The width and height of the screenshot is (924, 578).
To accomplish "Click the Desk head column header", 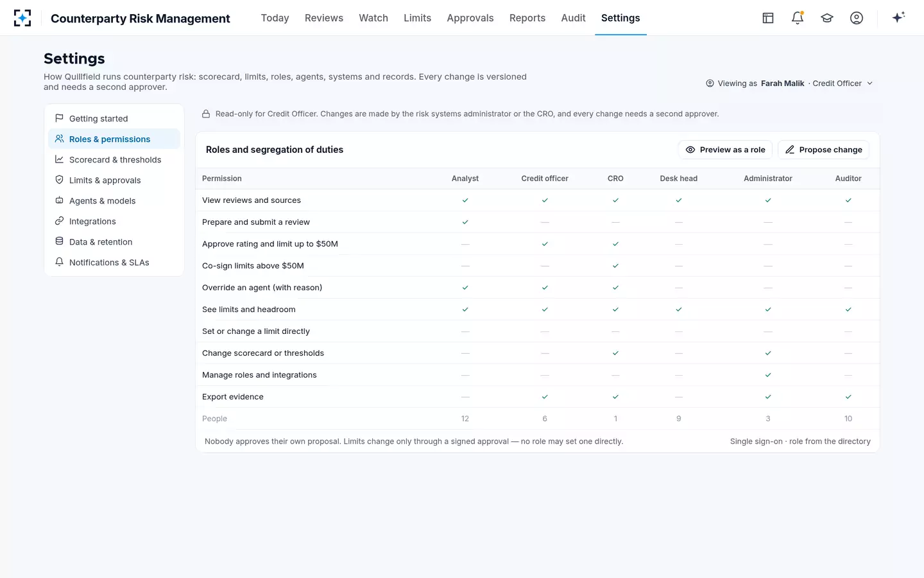I will pos(678,179).
